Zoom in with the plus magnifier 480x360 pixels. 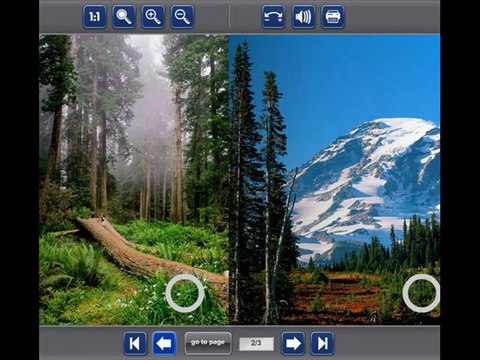click(x=153, y=17)
